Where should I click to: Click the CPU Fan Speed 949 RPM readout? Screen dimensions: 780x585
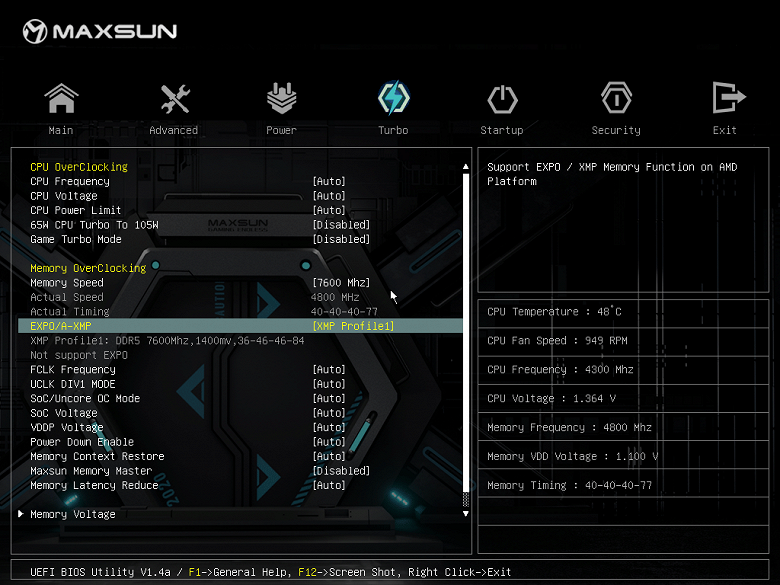557,341
